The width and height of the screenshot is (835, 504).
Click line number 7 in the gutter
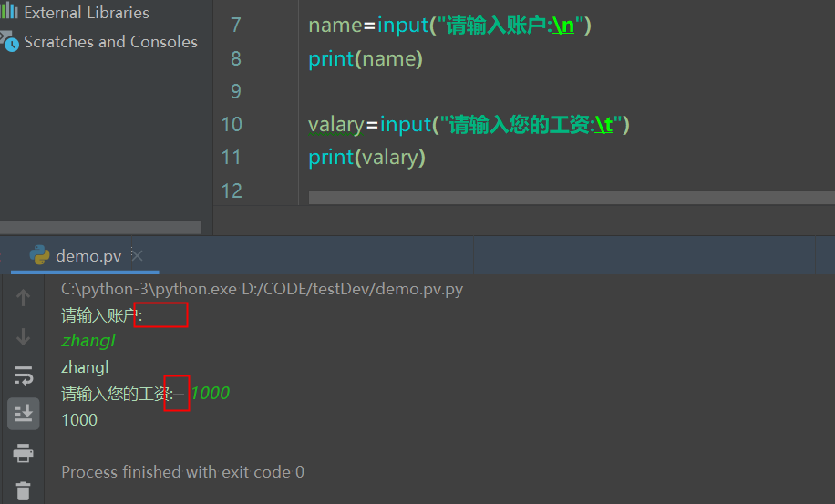pos(235,25)
